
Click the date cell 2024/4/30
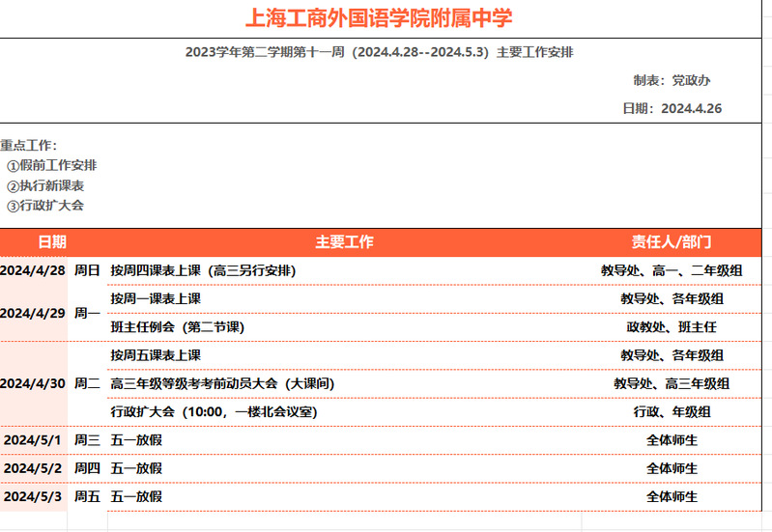click(x=33, y=383)
